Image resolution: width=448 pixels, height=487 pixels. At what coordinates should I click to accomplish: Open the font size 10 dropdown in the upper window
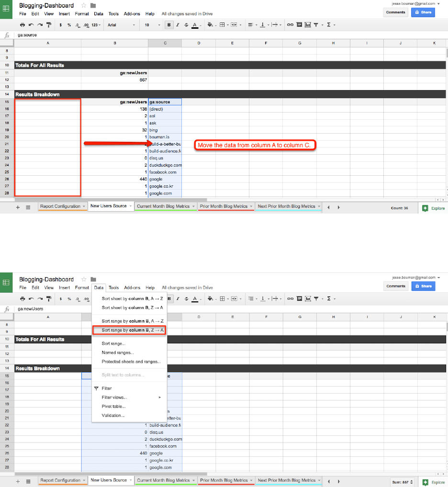pos(152,25)
